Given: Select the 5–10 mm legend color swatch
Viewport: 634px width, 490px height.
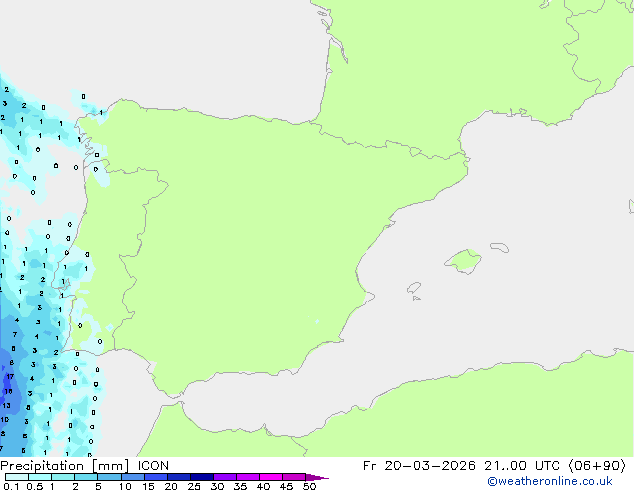Looking at the screenshot, I should [x=109, y=477].
